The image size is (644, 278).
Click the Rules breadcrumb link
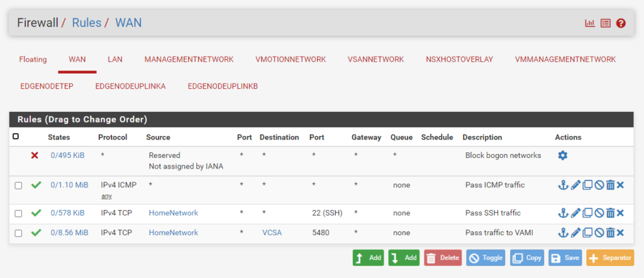point(87,23)
